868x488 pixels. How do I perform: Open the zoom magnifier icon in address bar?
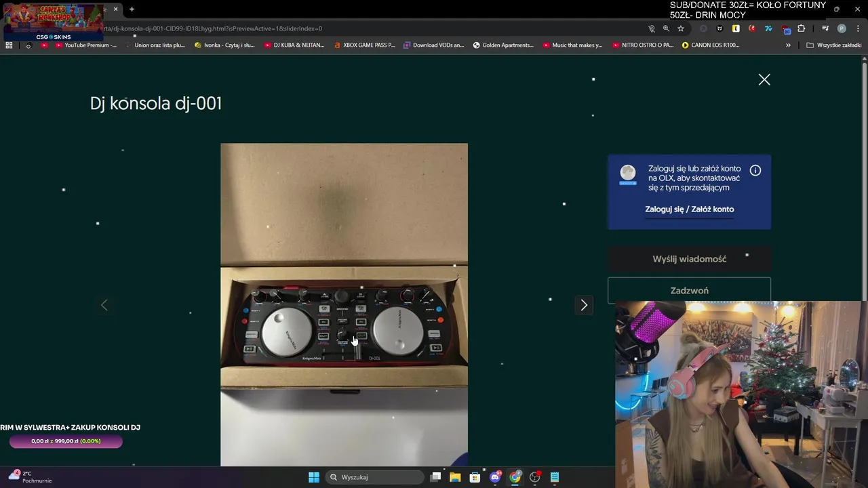point(666,28)
